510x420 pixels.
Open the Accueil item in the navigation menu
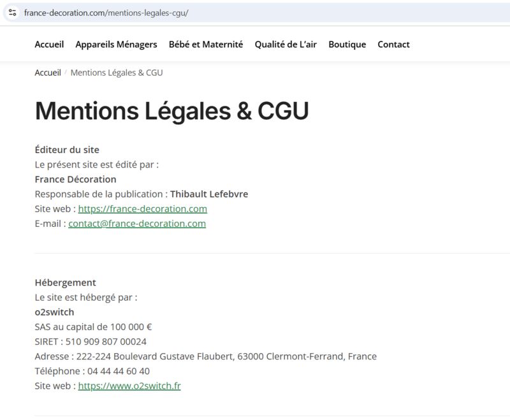pos(49,45)
